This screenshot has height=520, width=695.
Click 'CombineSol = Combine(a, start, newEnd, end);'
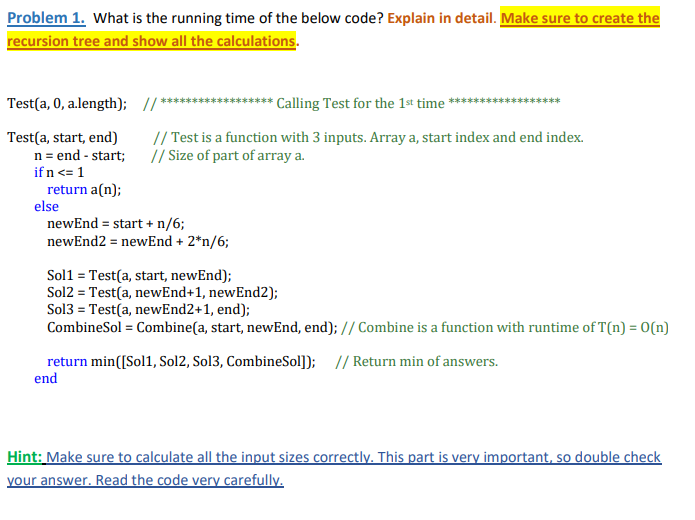click(x=192, y=327)
